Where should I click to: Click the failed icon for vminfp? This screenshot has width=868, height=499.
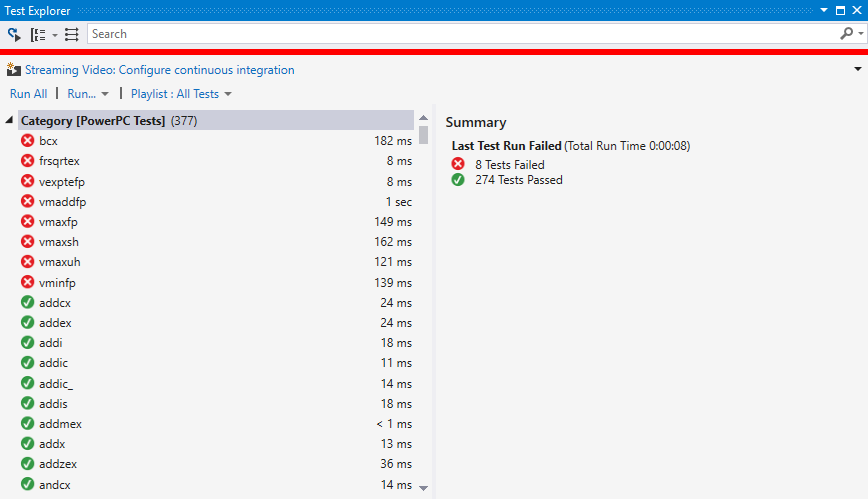point(27,282)
